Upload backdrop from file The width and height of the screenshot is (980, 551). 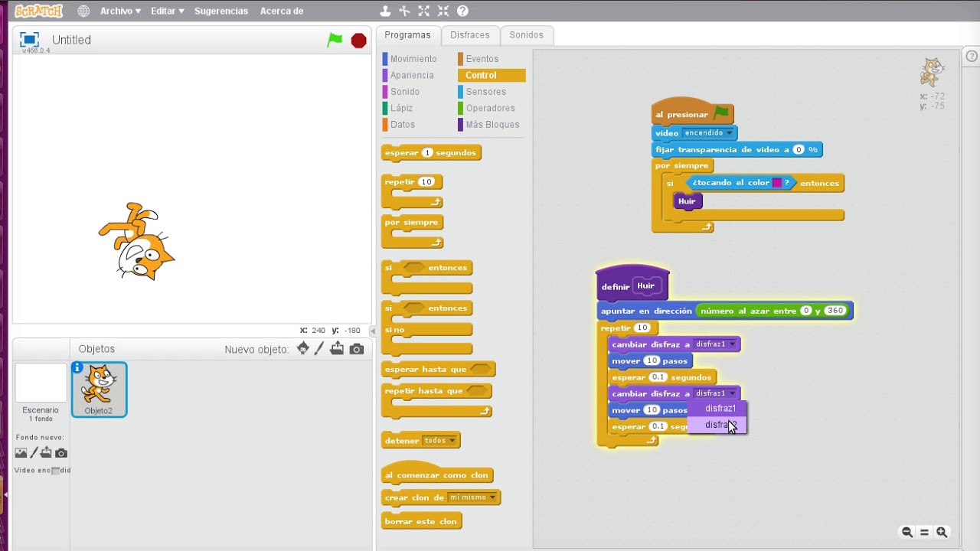coord(46,453)
